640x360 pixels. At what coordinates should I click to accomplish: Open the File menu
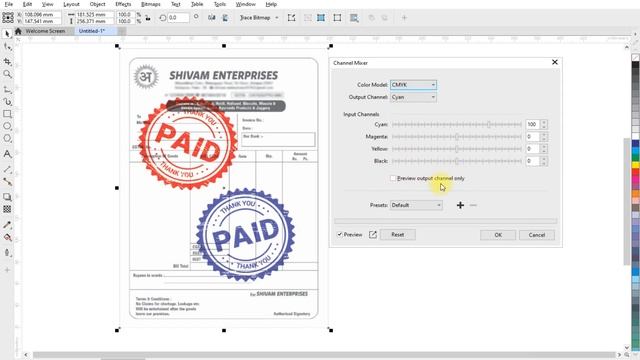[x=8, y=4]
